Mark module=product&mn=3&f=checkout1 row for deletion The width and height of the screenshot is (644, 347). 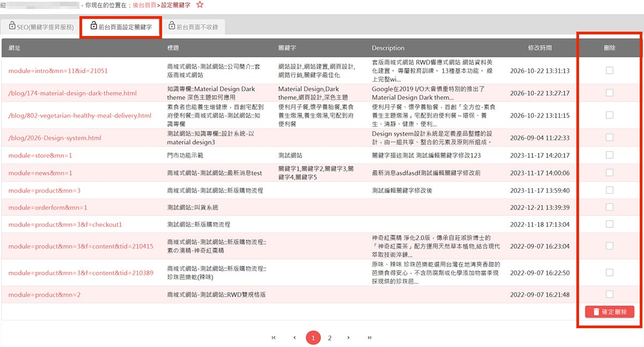609,224
